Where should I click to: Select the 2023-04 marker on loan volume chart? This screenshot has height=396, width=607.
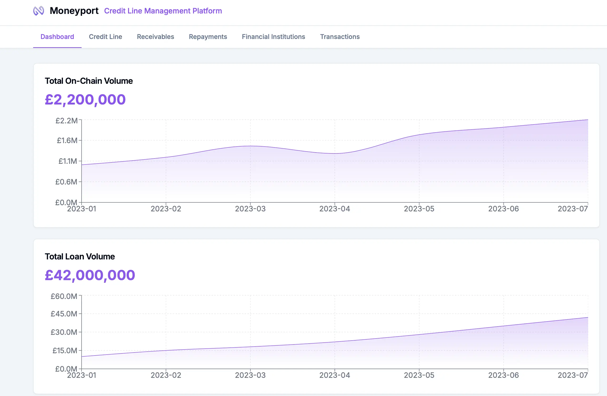334,375
